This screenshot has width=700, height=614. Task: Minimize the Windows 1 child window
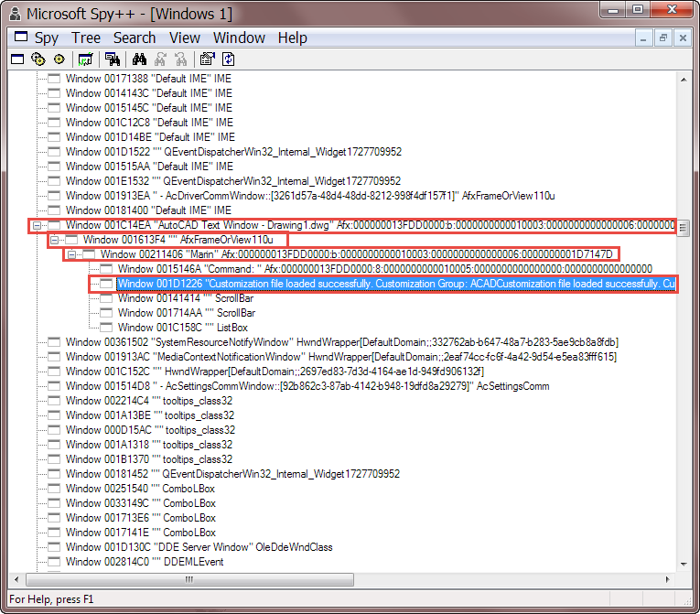coord(643,38)
